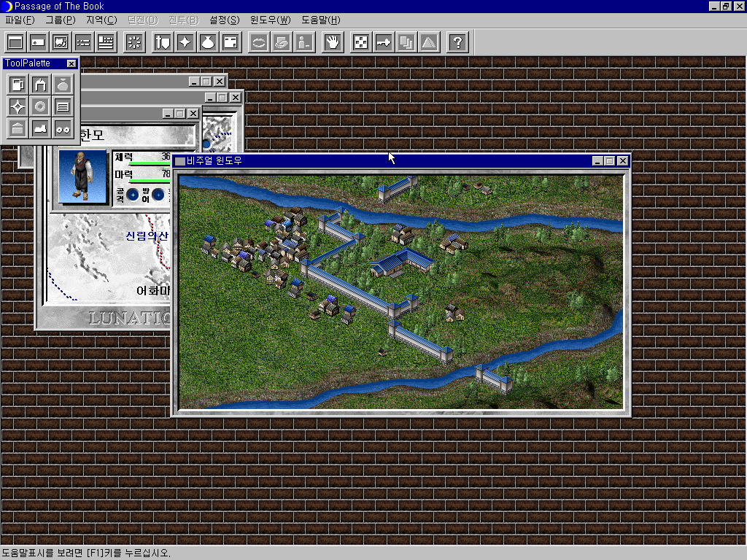The image size is (747, 560).
Task: Click the small card icon in the main toolbar
Action: [38, 42]
